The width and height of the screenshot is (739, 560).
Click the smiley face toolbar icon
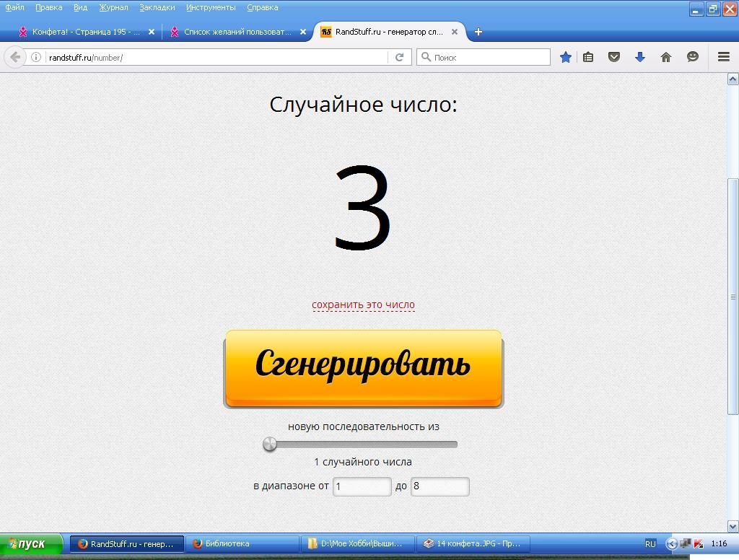pos(693,57)
